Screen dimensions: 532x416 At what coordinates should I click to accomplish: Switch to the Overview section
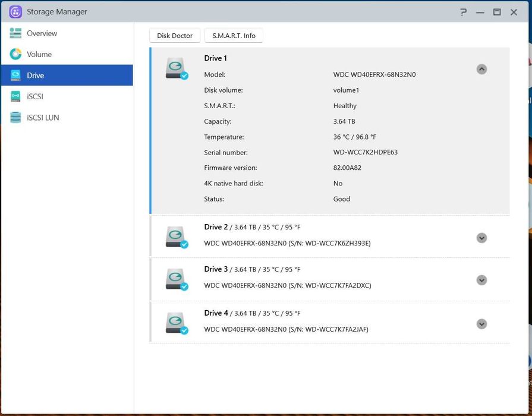(x=42, y=33)
